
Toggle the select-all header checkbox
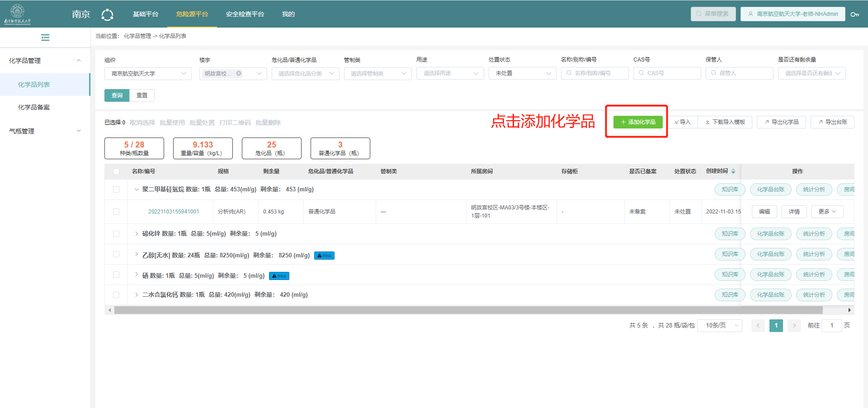(x=116, y=171)
